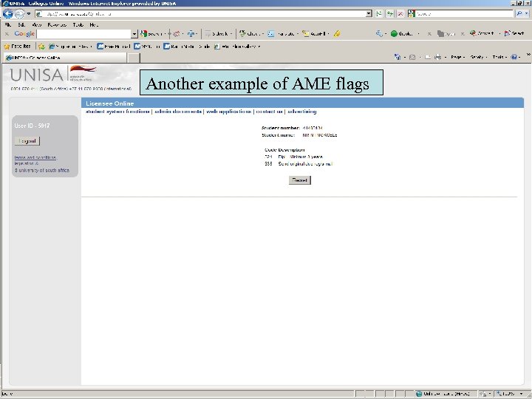Open the Google toolbar wrench settings icon
532x399 pixels.
tap(379, 33)
